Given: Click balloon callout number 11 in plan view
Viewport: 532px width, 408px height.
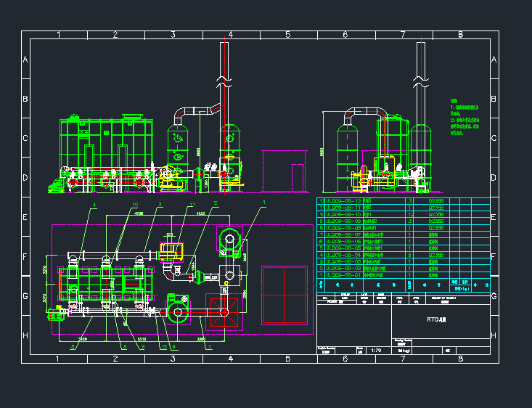Looking at the screenshot, I should click(192, 205).
